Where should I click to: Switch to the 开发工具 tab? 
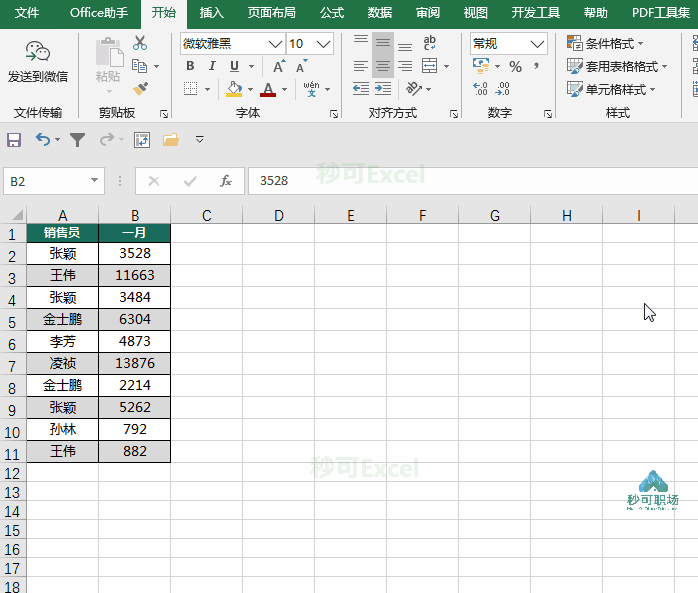536,12
